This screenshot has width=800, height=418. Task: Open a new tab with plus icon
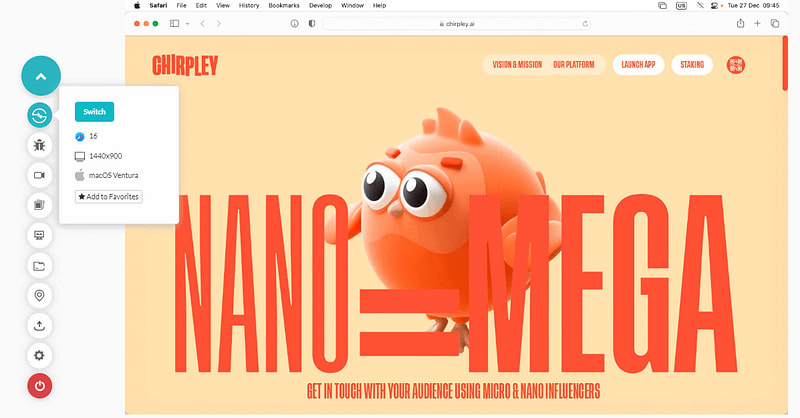(758, 23)
